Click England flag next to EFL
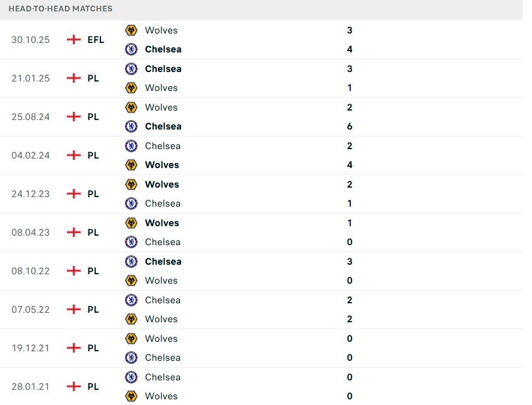 click(74, 40)
